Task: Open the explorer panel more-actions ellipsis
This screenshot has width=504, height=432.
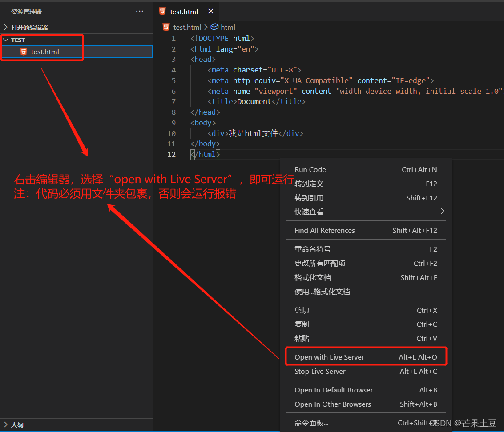Action: tap(140, 11)
